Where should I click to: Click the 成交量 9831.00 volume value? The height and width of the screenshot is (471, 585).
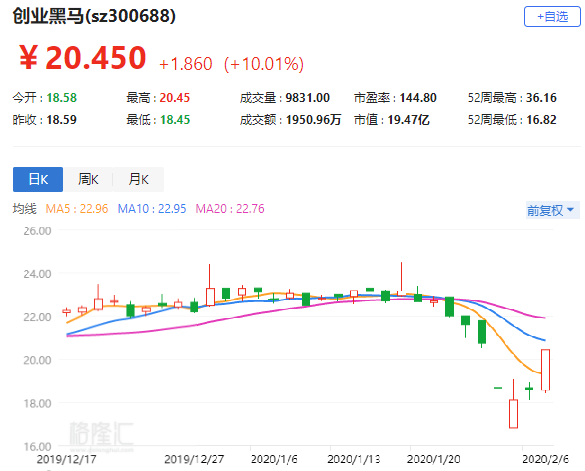click(285, 98)
